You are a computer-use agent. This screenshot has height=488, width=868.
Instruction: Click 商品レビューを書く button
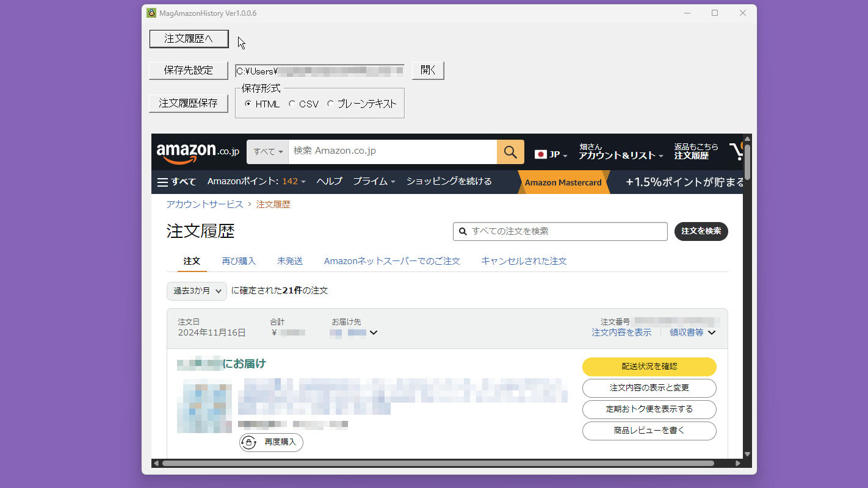(x=649, y=431)
